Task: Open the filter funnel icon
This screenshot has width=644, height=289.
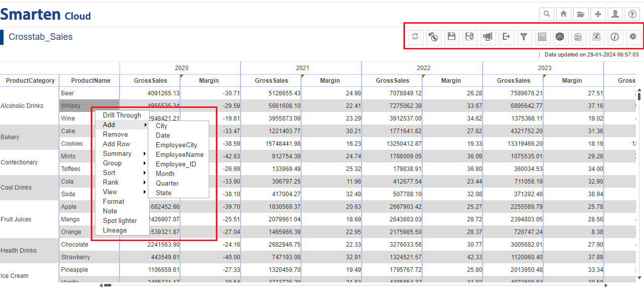Action: [524, 36]
